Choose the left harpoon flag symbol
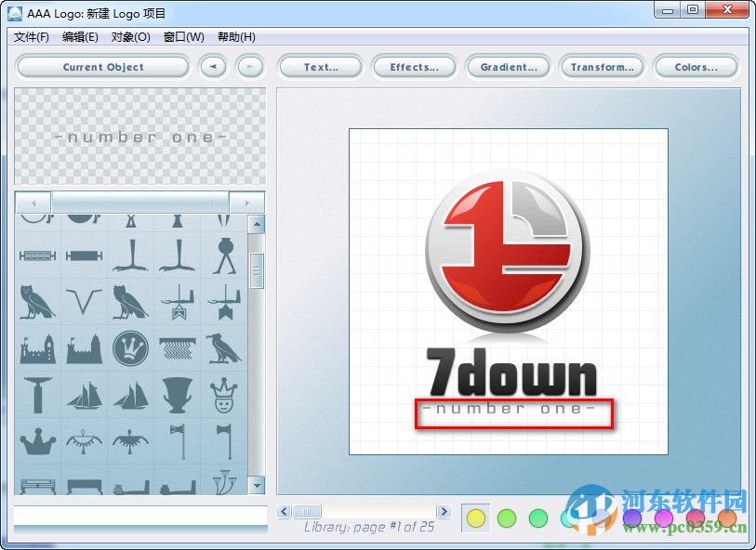Viewport: 756px width, 550px height. point(178,302)
